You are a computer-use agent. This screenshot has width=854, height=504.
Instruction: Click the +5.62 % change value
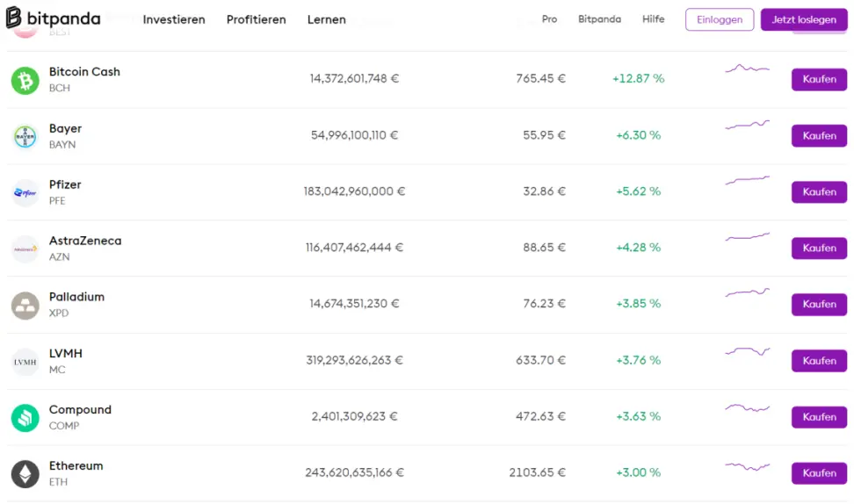[638, 191]
